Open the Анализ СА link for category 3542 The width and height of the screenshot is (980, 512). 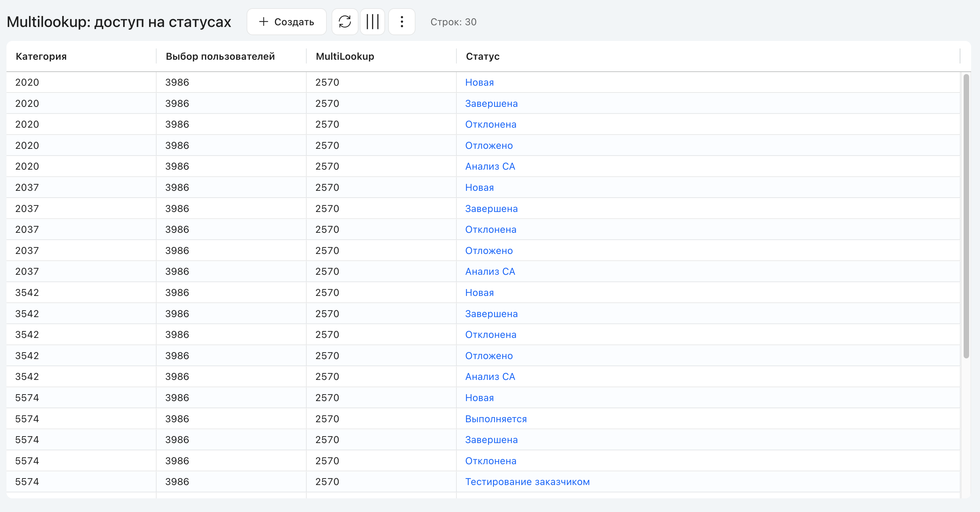[490, 376]
